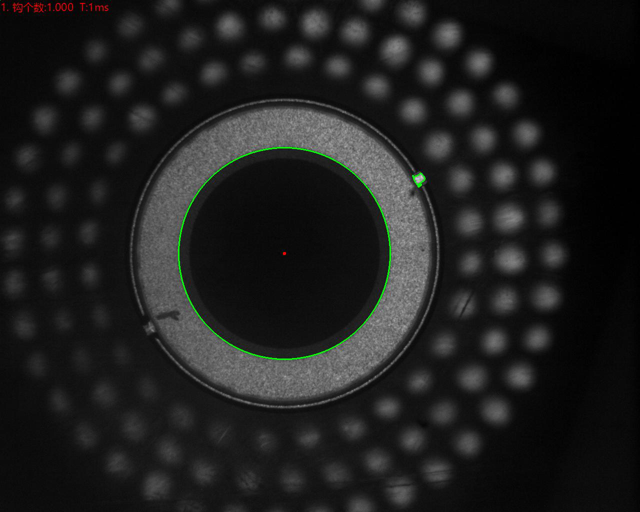This screenshot has width=640, height=512.
Task: Click the bottommost point of the green circle
Action: pos(284,359)
